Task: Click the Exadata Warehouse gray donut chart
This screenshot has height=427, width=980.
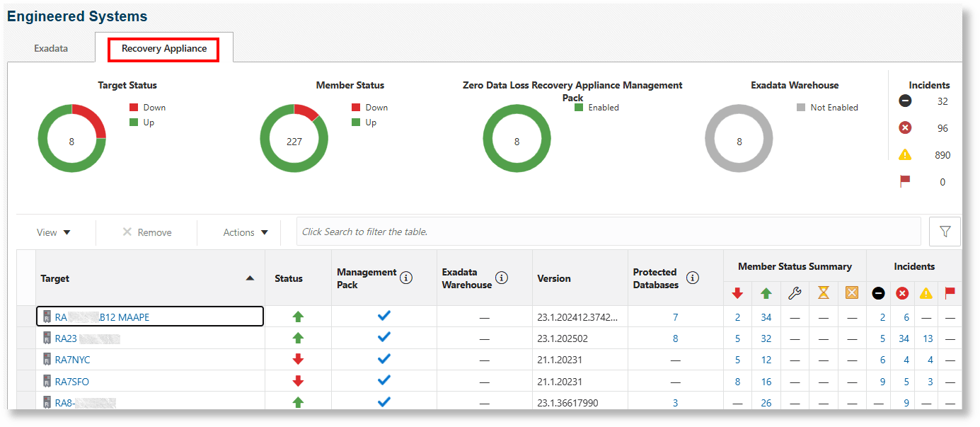Action: tap(739, 139)
